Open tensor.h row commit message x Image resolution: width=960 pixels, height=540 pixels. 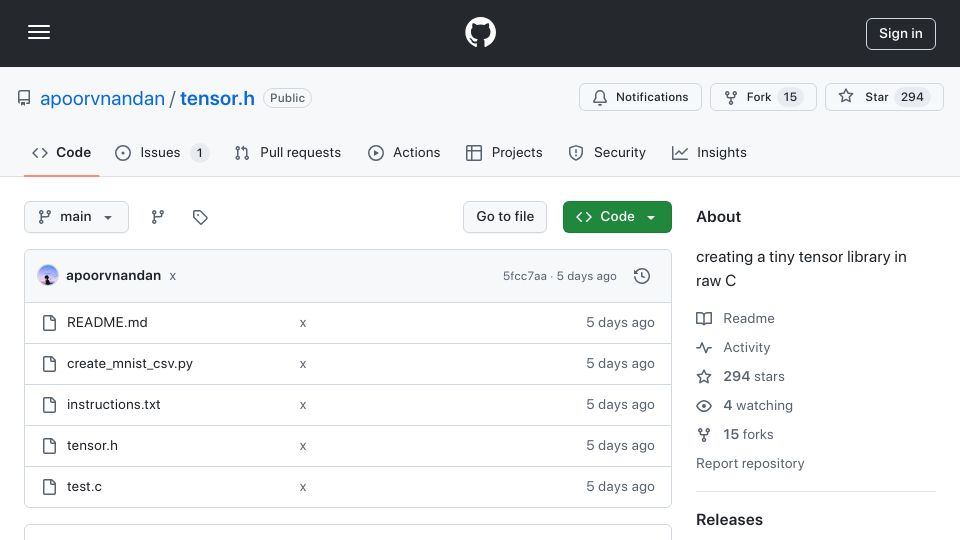(x=302, y=446)
